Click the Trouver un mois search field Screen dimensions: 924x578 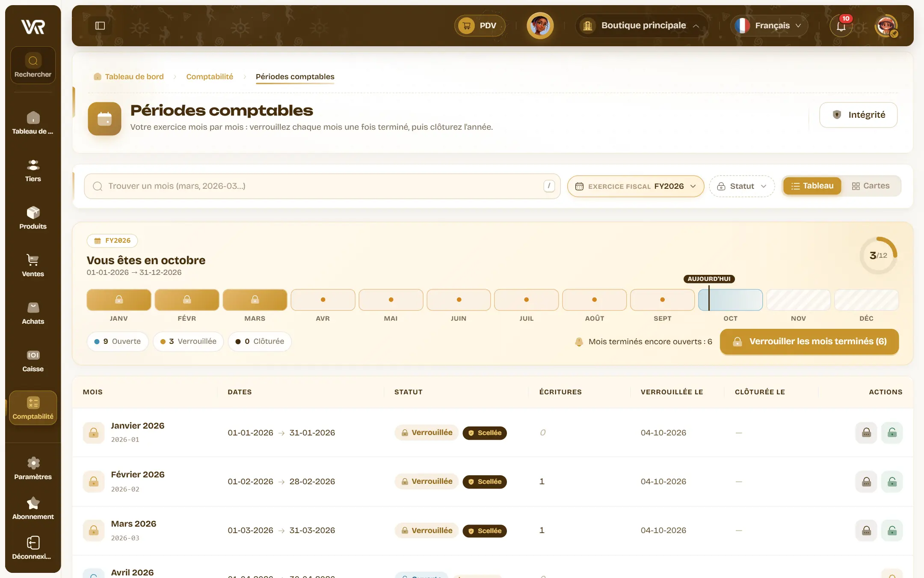[322, 186]
